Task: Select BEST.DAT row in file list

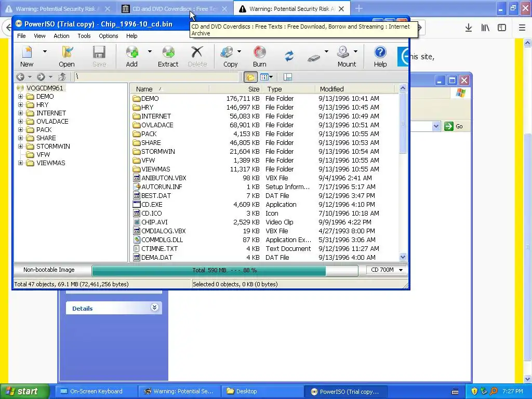Action: (264, 195)
